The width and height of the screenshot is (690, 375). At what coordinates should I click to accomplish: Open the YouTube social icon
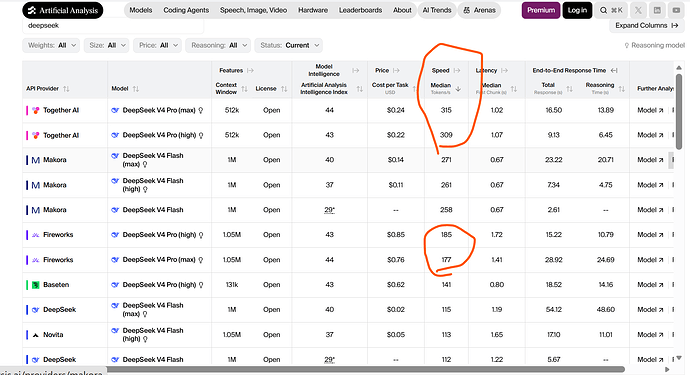tap(676, 10)
